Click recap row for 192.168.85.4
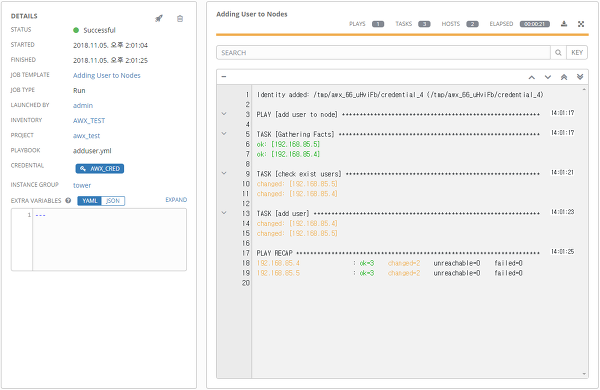Screen dimensions: 600x390 click(x=389, y=263)
